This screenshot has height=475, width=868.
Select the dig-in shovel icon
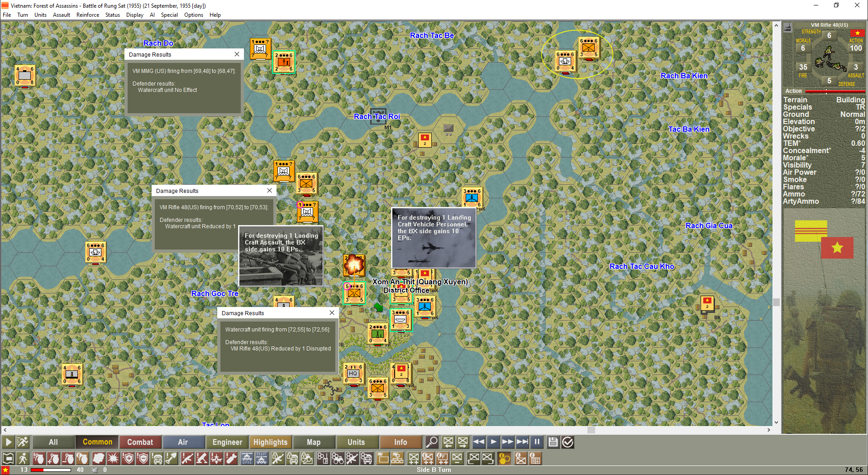coord(171,458)
